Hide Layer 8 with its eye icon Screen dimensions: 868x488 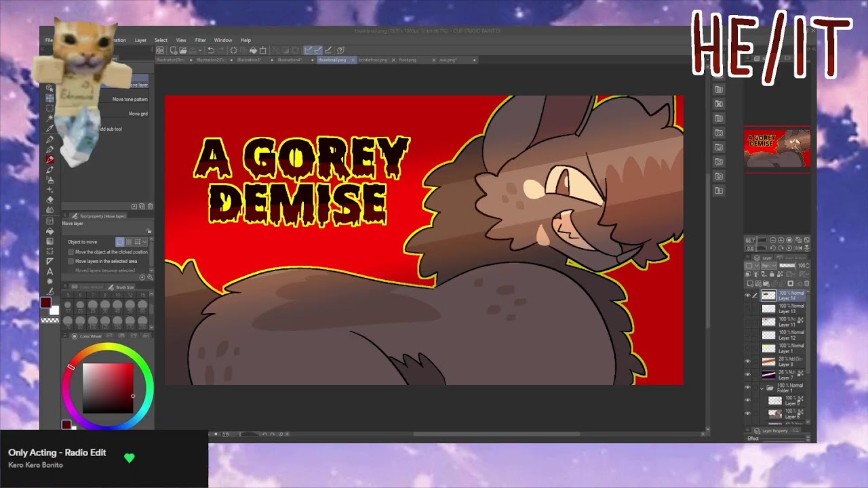[748, 361]
